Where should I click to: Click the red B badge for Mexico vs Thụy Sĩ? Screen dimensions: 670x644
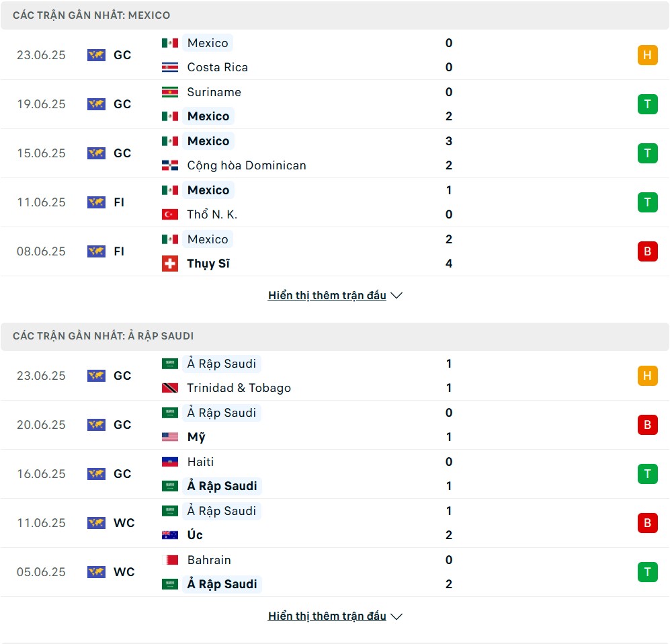(647, 251)
